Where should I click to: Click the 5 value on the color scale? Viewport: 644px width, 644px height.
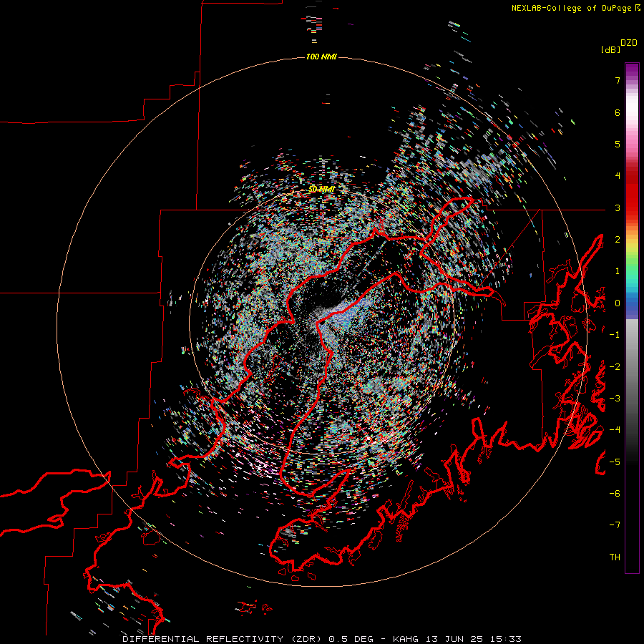tap(618, 144)
